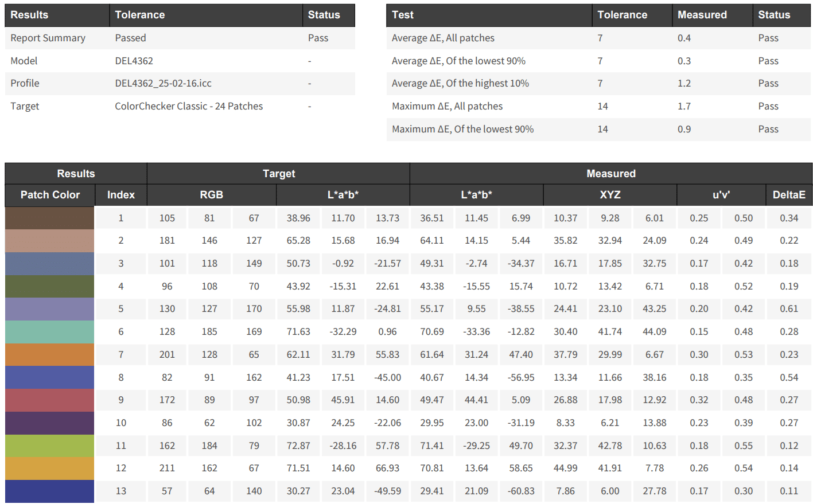Click the Report Summary row label
The width and height of the screenshot is (813, 504).
(48, 38)
